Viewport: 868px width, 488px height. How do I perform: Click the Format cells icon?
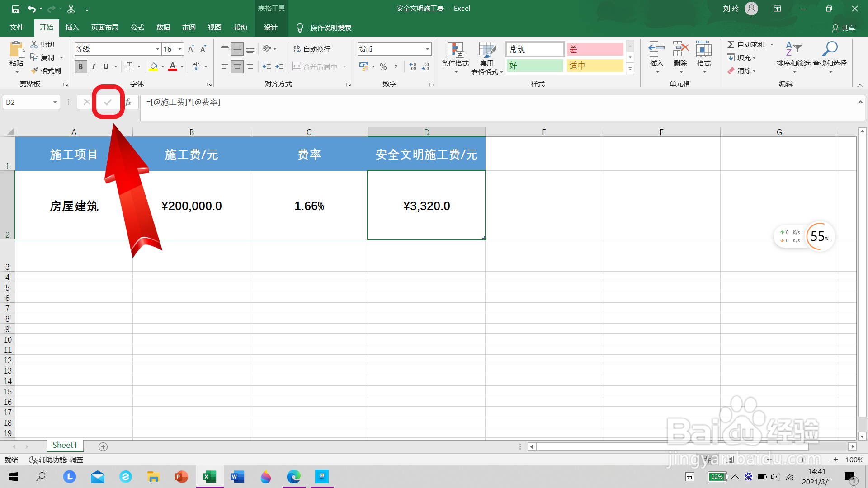point(704,49)
